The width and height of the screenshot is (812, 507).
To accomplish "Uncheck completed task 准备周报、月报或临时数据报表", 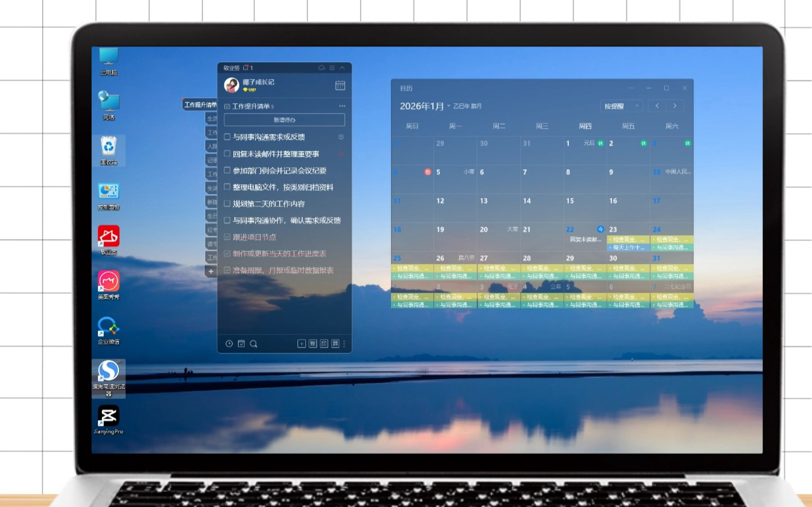I will [x=227, y=270].
